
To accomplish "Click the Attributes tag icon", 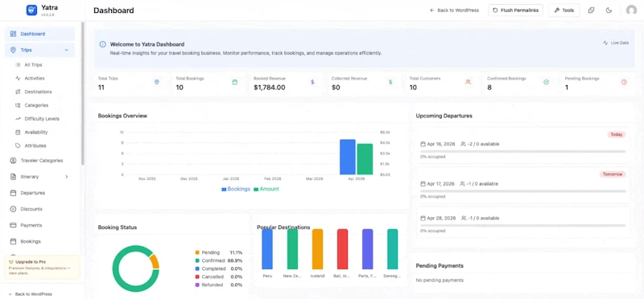I will tap(18, 145).
